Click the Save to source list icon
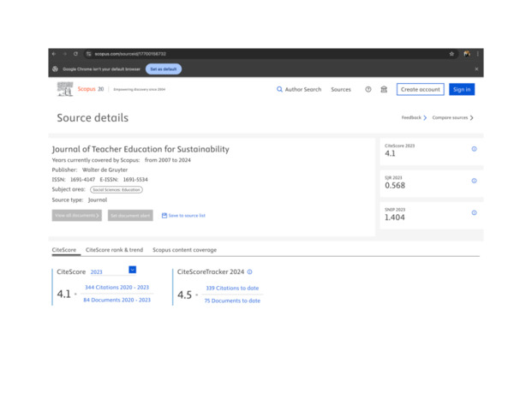This screenshot has width=532, height=411. (164, 215)
